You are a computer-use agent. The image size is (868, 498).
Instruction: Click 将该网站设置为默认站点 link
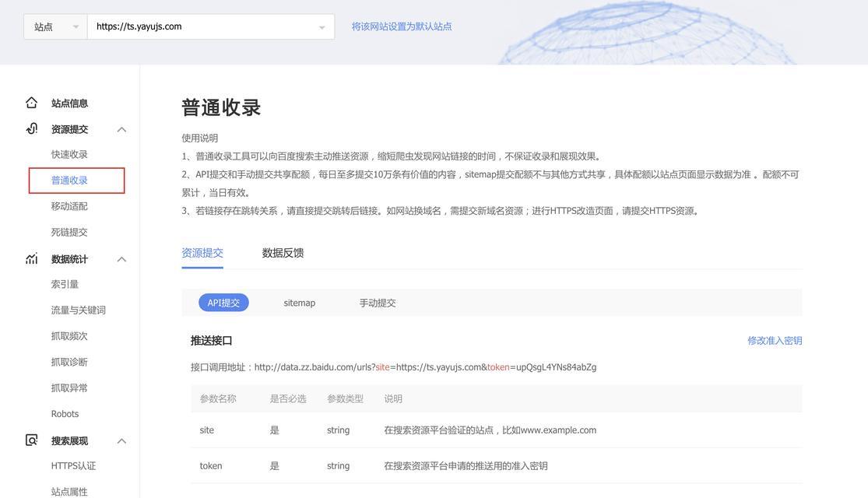coord(402,26)
